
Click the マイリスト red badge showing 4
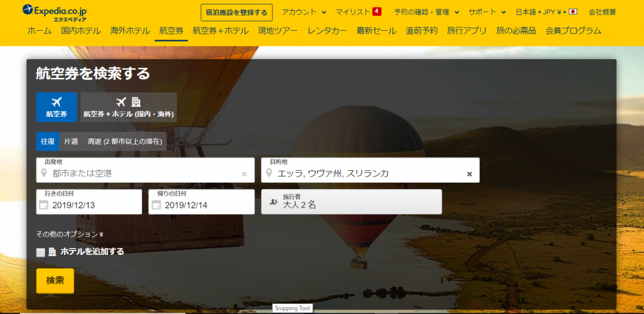pos(377,11)
